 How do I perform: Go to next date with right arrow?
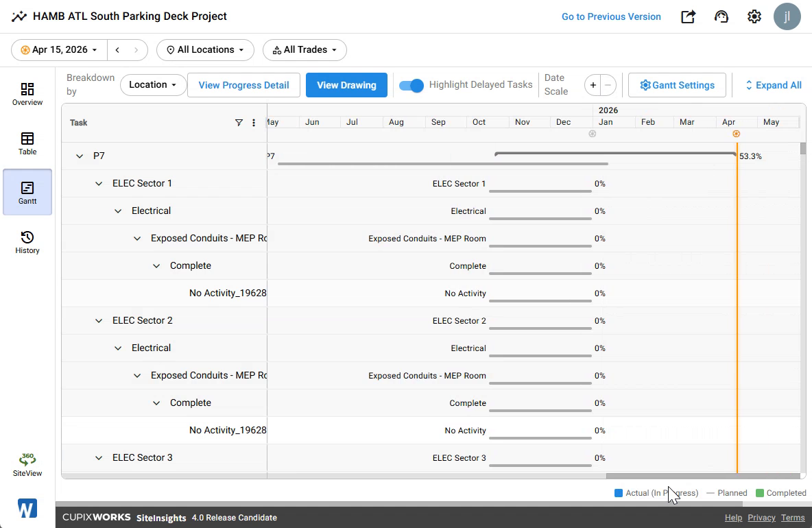coord(136,49)
